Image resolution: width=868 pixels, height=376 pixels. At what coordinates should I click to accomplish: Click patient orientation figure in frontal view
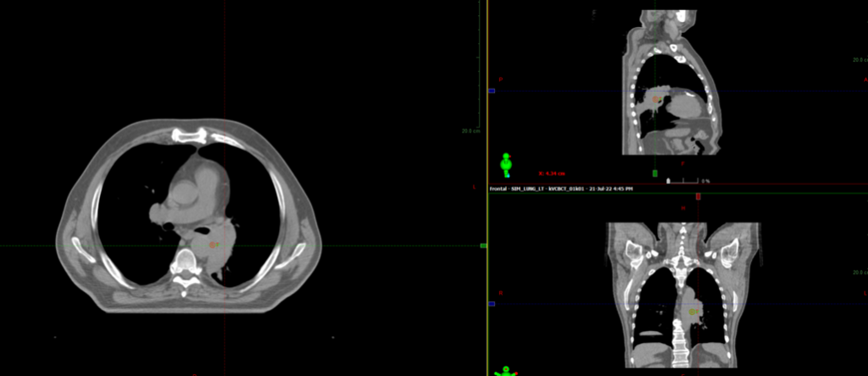click(x=506, y=371)
